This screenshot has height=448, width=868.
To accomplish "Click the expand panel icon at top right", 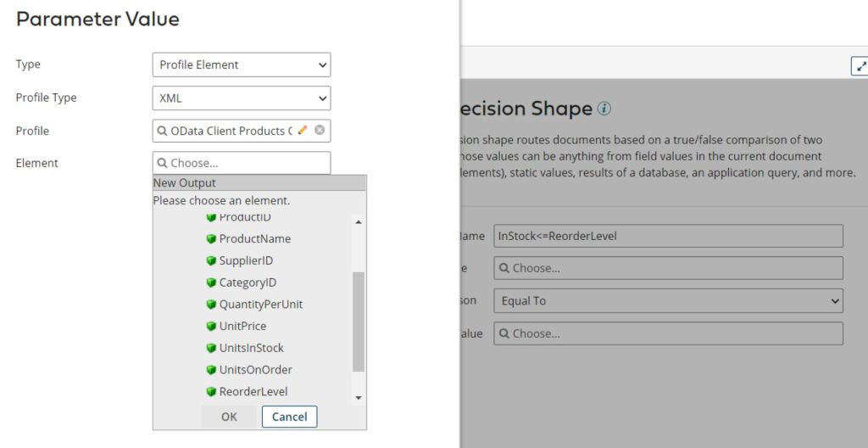I will pyautogui.click(x=860, y=66).
